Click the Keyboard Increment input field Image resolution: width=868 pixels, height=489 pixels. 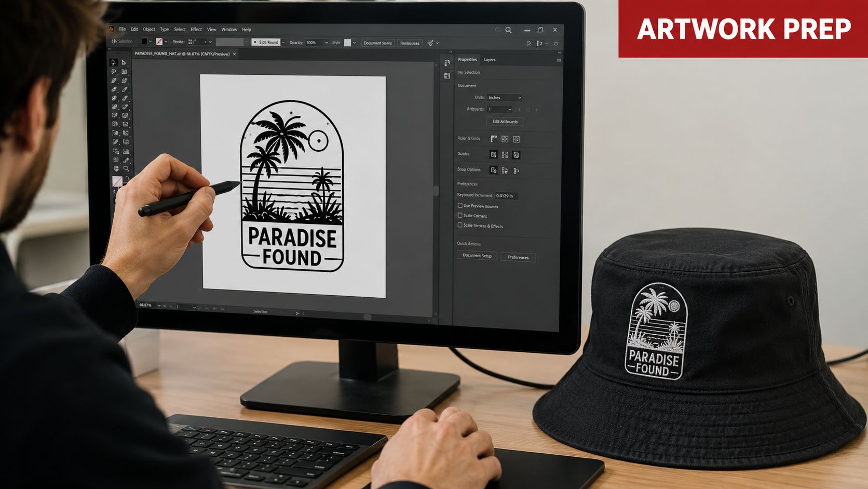tap(506, 196)
